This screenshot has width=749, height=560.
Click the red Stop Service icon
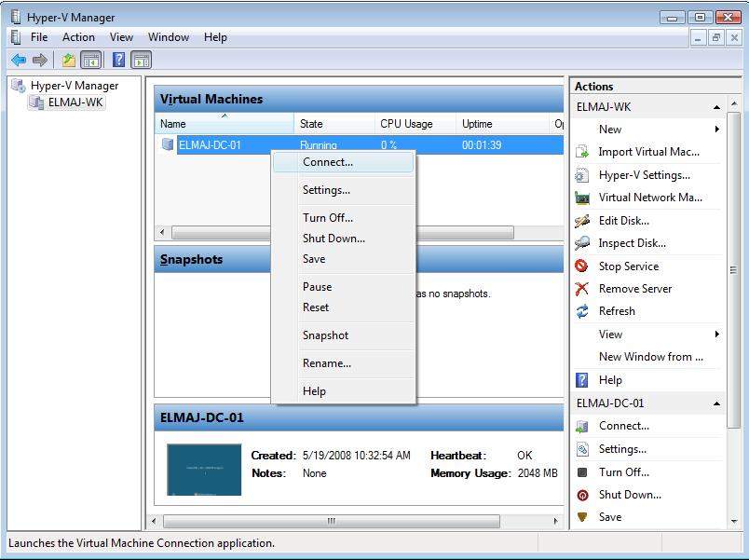pos(582,266)
